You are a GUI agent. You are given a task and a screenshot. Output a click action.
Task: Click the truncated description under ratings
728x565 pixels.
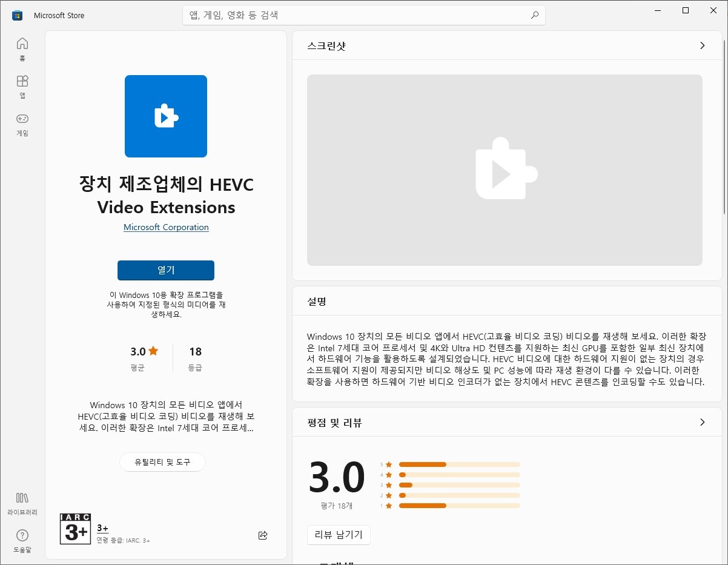click(166, 416)
